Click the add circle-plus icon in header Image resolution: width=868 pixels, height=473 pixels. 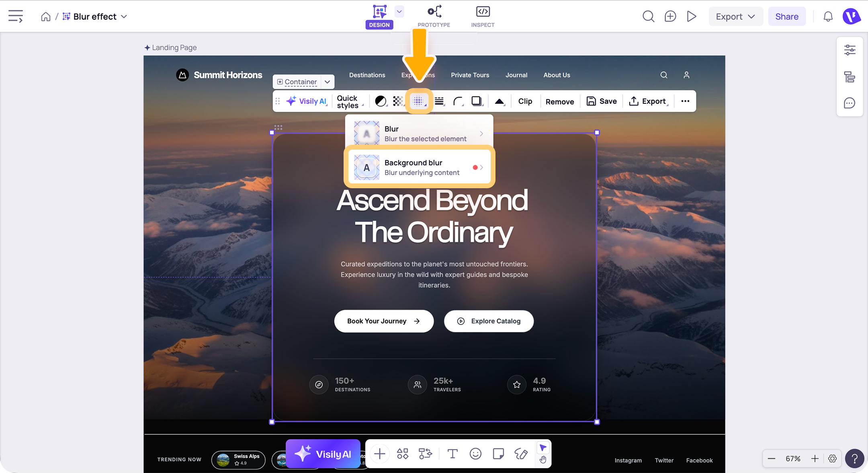coord(670,16)
